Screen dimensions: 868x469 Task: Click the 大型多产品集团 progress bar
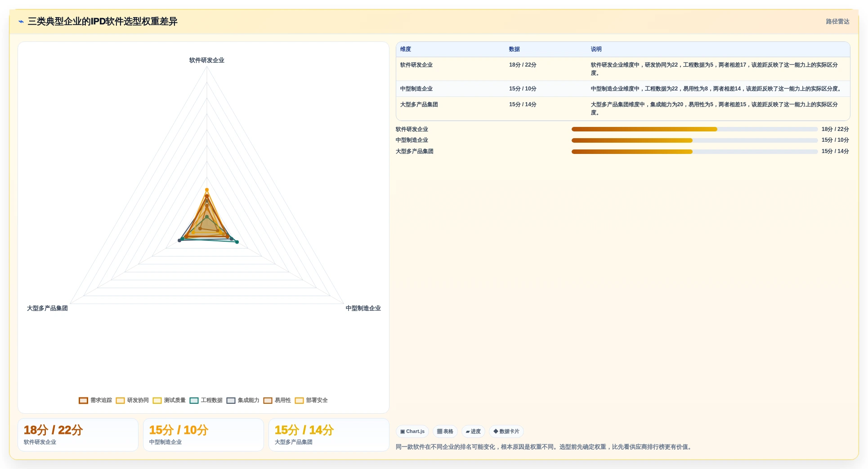click(694, 152)
